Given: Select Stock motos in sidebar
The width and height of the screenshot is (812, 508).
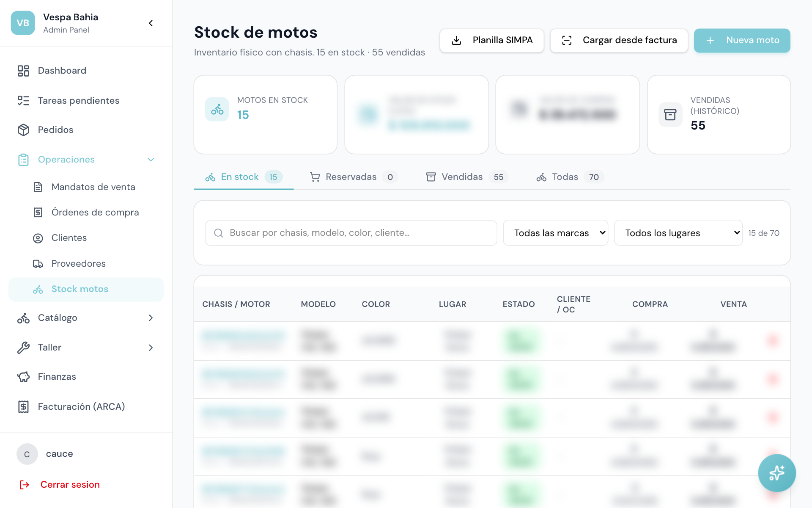Looking at the screenshot, I should point(86,290).
